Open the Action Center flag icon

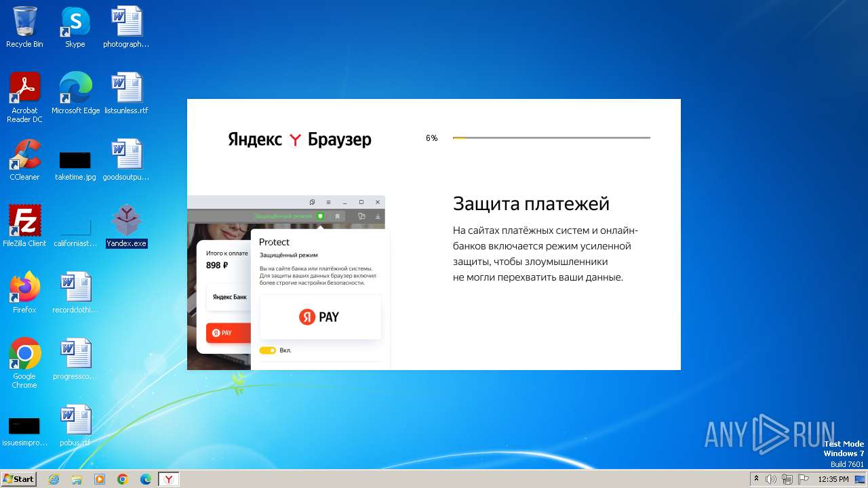(x=804, y=479)
